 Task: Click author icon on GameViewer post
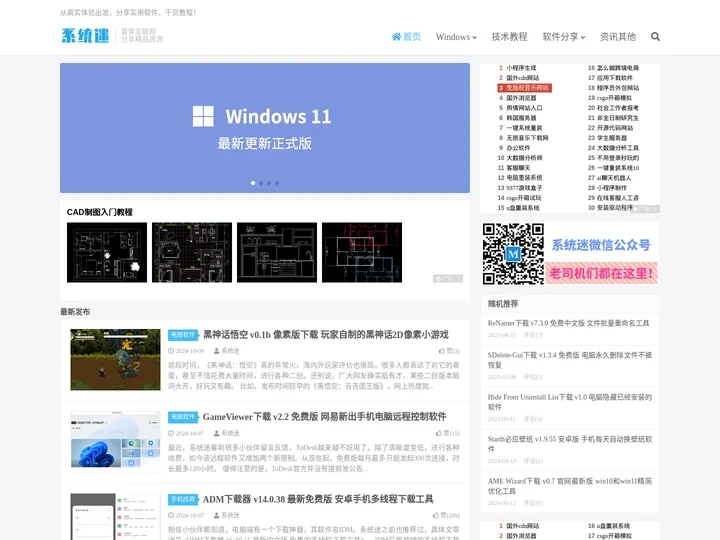[x=217, y=433]
